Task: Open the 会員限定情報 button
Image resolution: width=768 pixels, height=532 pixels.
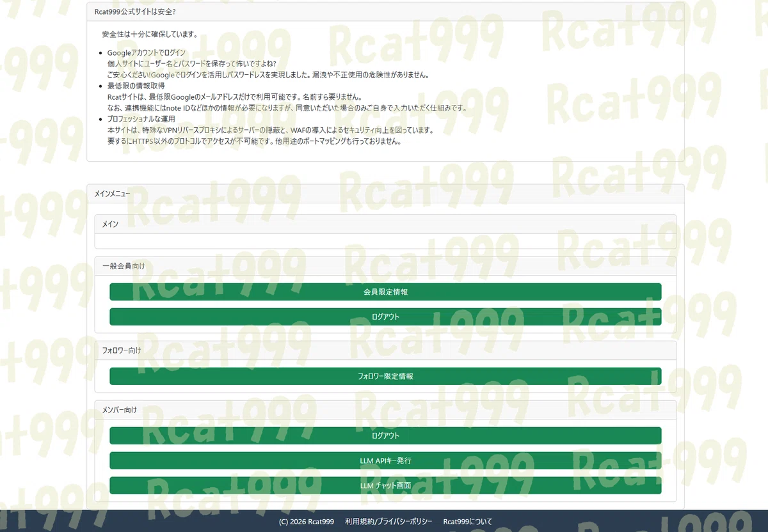Action: [385, 292]
